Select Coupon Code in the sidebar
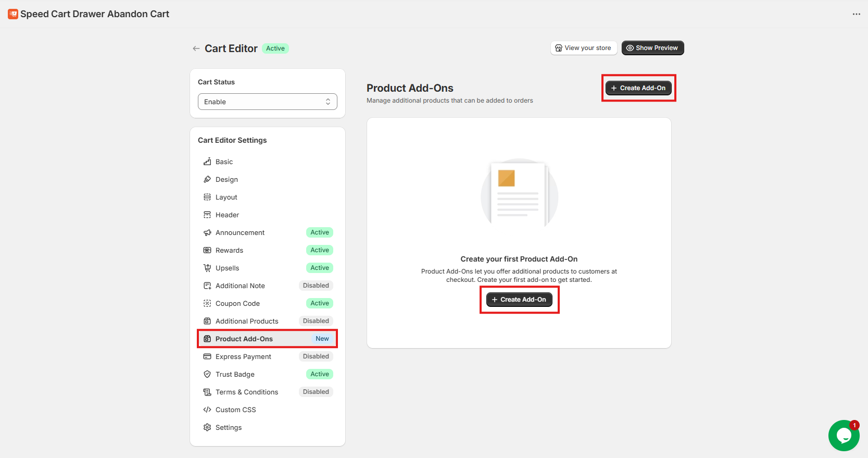The image size is (868, 458). pyautogui.click(x=237, y=303)
